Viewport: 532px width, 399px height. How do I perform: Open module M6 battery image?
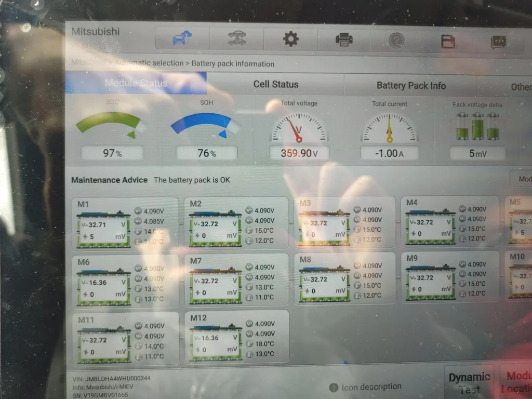(103, 287)
